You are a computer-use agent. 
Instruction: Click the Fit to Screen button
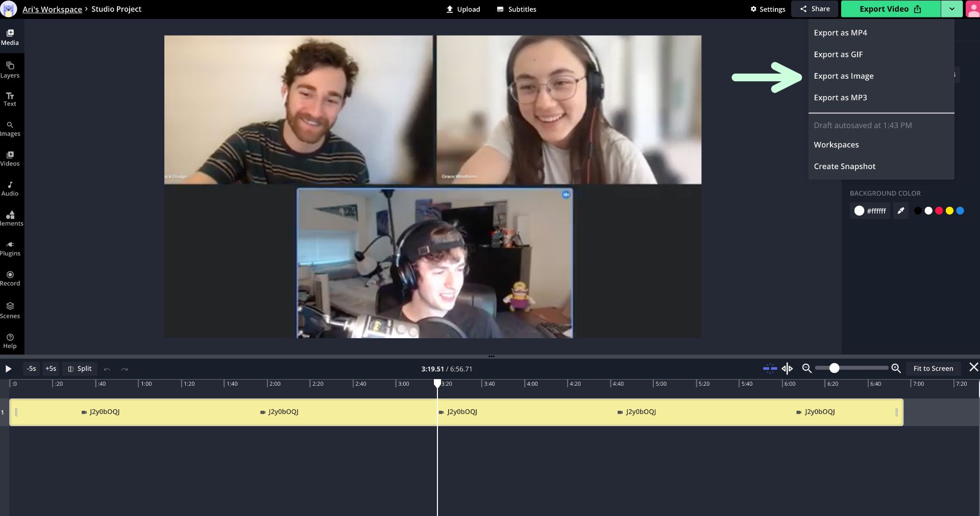933,368
